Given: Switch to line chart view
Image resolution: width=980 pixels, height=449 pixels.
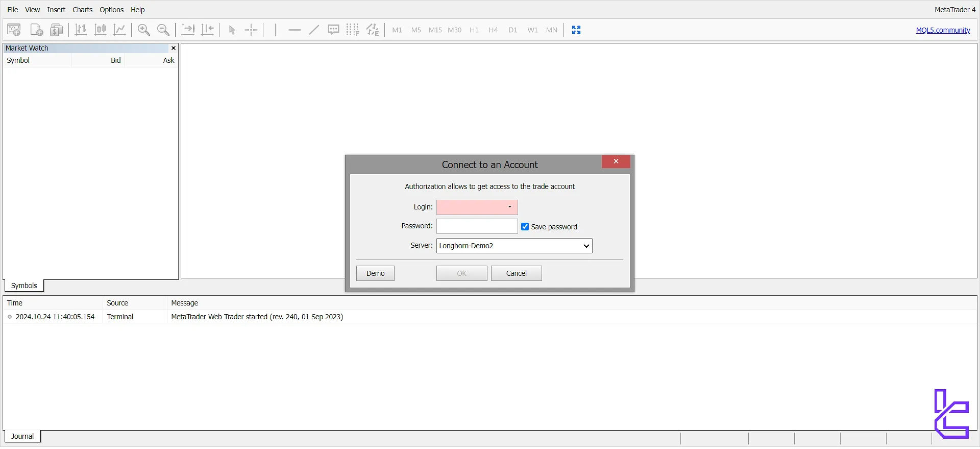Looking at the screenshot, I should click(x=120, y=30).
